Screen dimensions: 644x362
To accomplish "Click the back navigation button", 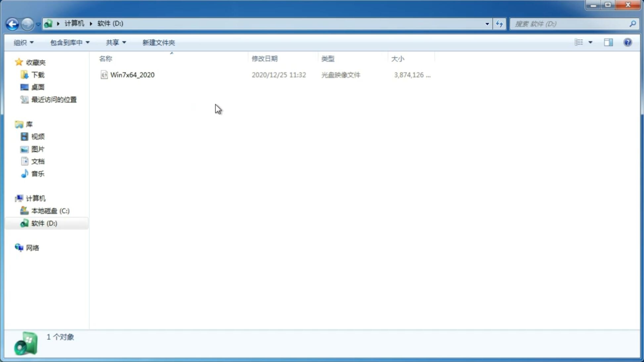I will pyautogui.click(x=12, y=24).
